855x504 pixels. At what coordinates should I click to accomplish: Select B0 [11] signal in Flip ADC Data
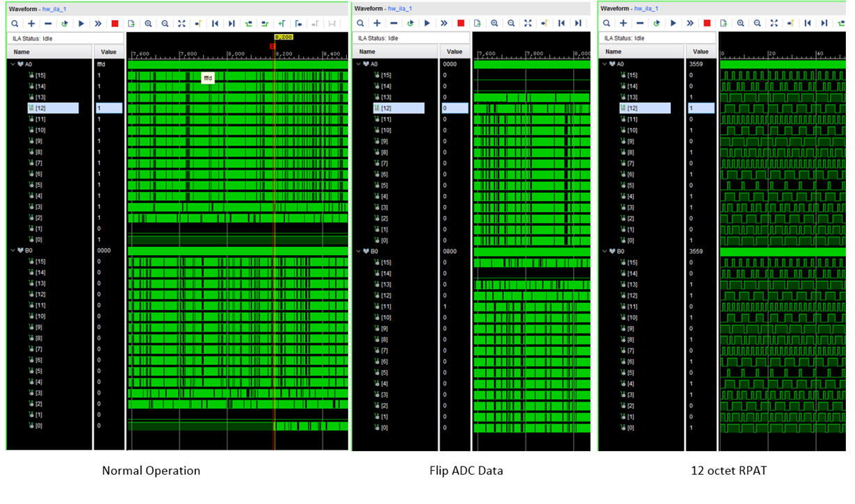click(382, 307)
